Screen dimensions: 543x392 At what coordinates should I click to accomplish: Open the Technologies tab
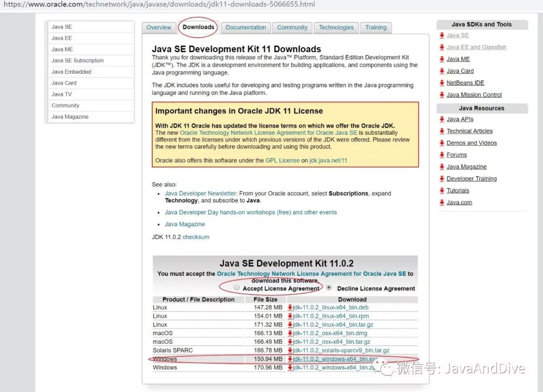pos(336,27)
